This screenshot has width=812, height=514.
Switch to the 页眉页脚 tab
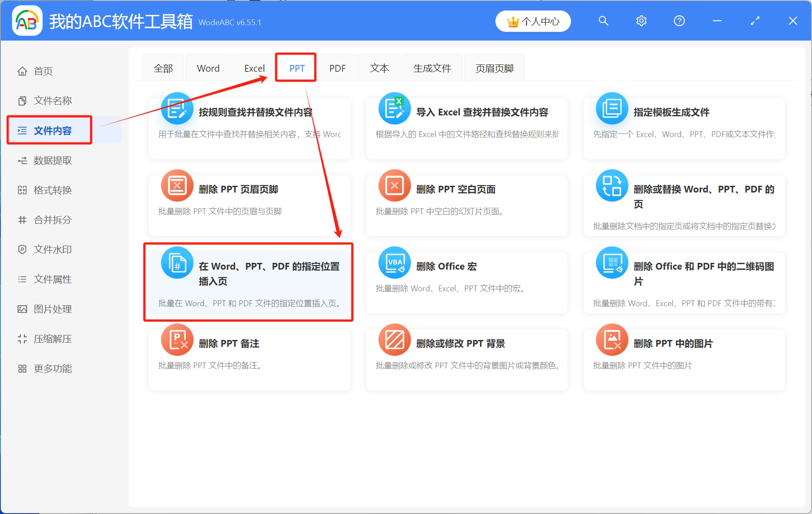pos(494,68)
